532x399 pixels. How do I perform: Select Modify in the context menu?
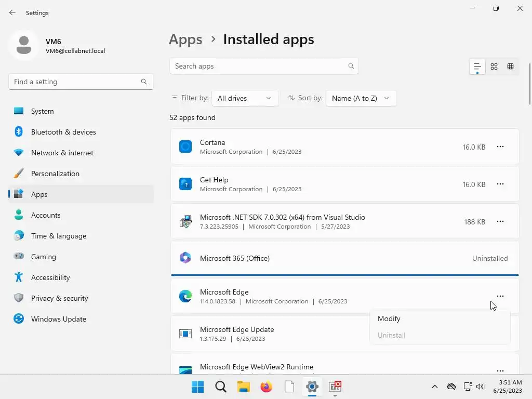coord(389,318)
